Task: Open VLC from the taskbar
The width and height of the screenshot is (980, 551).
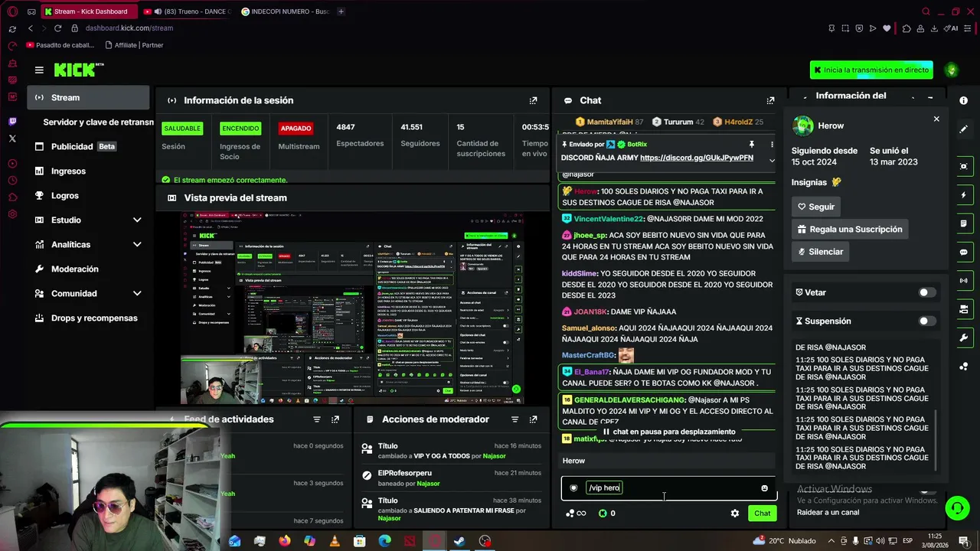Action: [335, 541]
